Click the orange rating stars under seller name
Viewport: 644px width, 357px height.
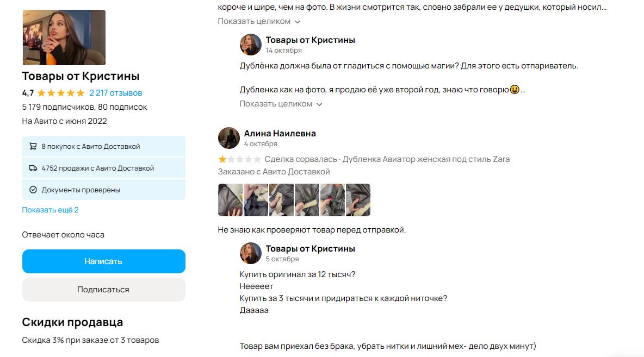pos(61,93)
